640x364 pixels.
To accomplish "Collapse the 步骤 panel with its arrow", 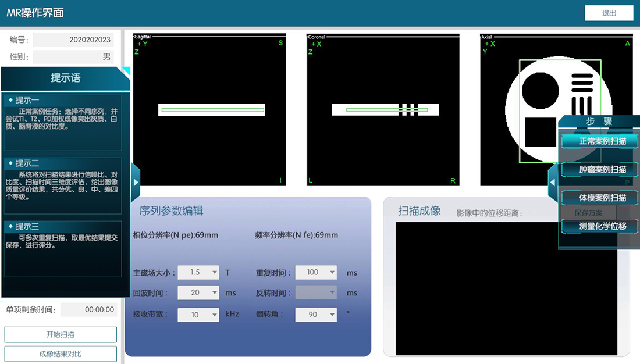I will coord(552,181).
